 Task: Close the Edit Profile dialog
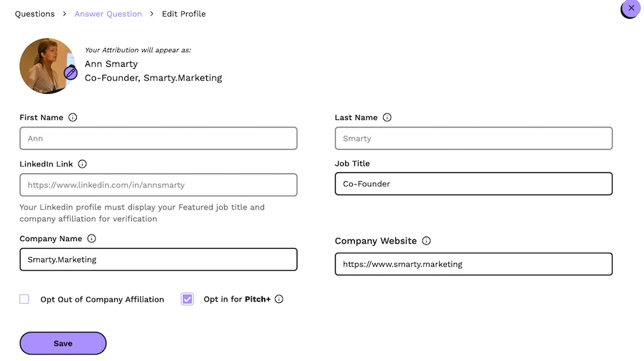click(630, 8)
